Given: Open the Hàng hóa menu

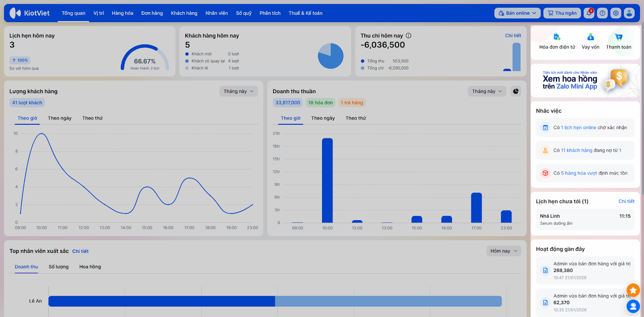Looking at the screenshot, I should (122, 13).
